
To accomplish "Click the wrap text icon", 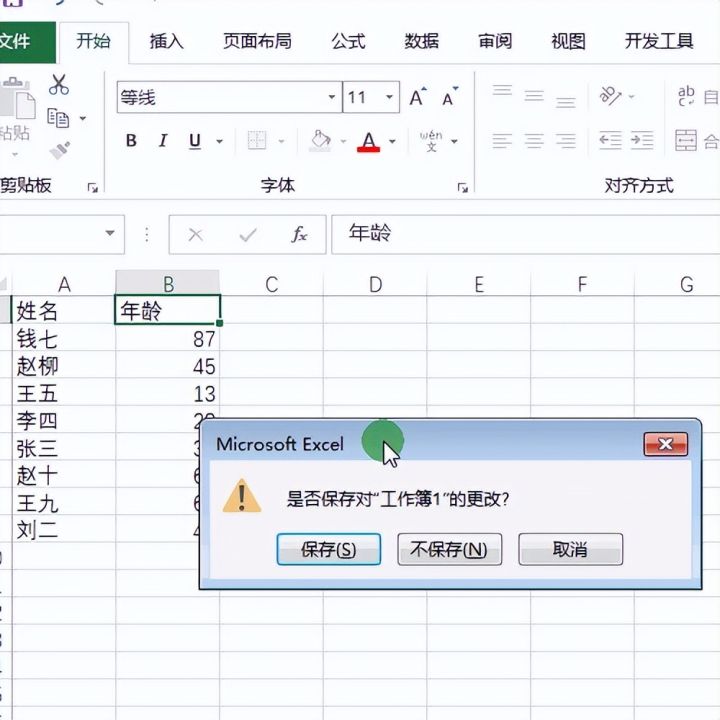I will coord(686,96).
